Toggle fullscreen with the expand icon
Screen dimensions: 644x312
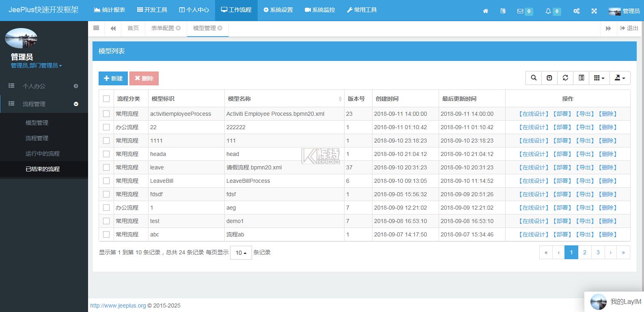(594, 11)
